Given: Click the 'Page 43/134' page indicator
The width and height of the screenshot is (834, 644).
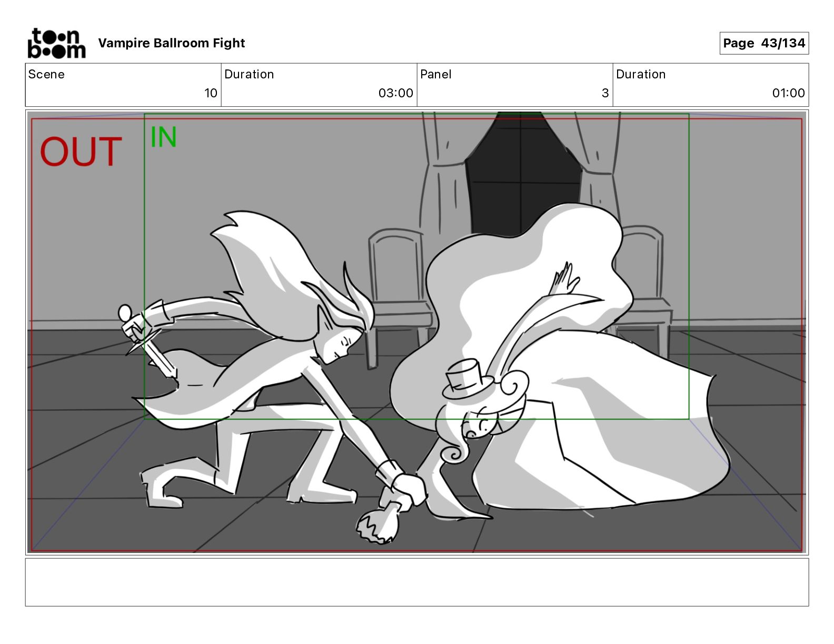Looking at the screenshot, I should tap(764, 43).
